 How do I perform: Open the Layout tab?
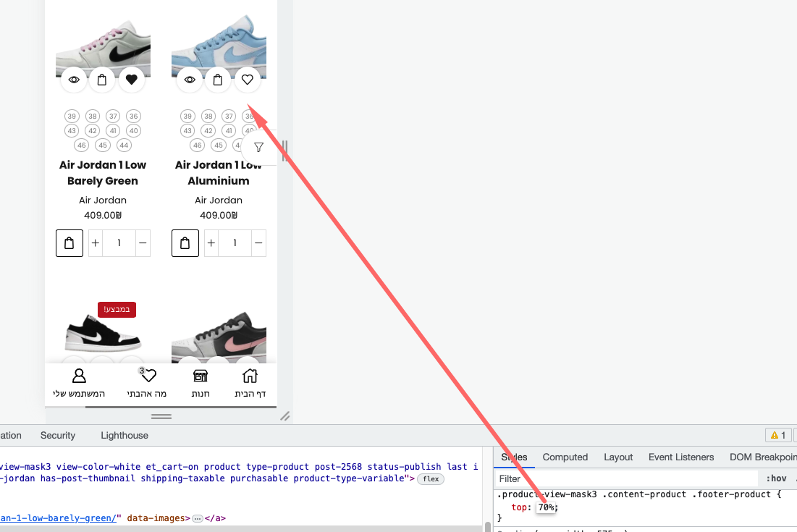(x=618, y=457)
